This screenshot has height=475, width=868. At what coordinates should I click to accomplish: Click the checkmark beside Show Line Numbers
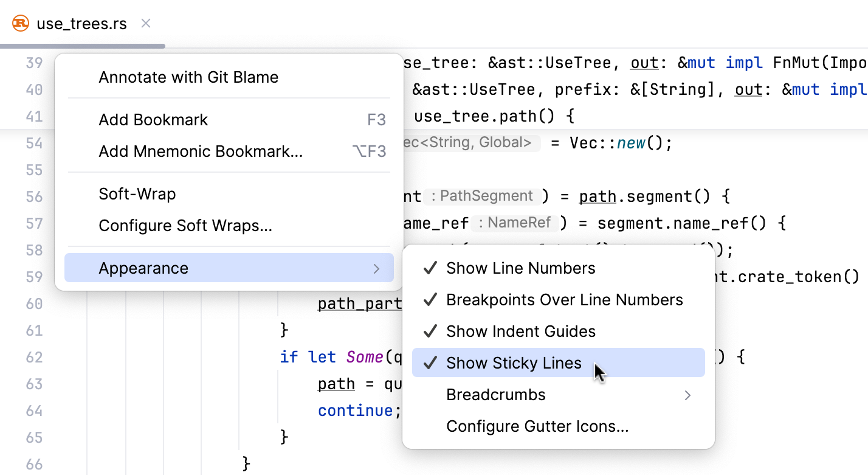coord(430,268)
